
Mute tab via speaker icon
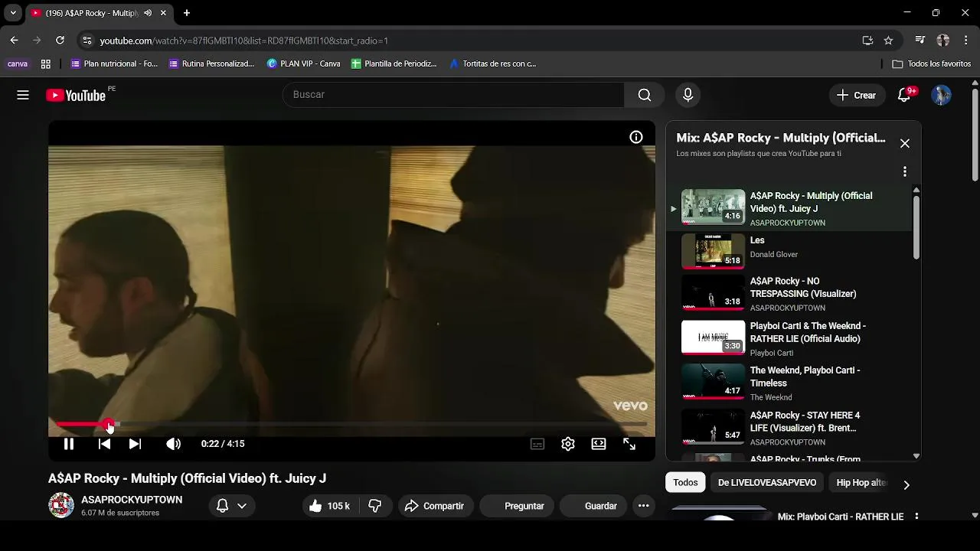click(x=147, y=13)
